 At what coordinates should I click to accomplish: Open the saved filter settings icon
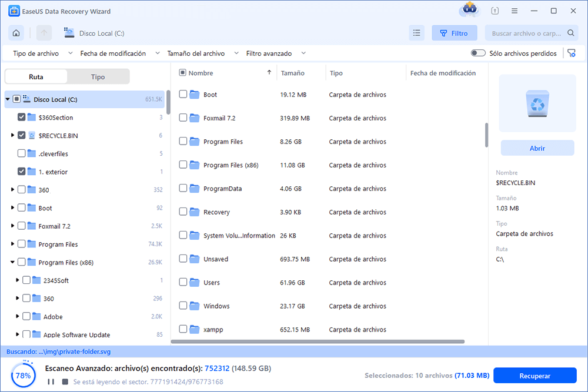point(572,53)
